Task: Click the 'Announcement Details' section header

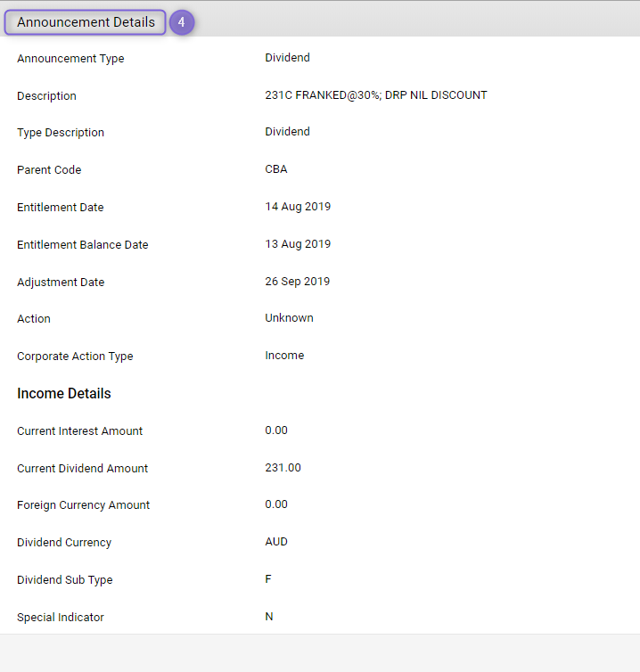Action: tap(86, 22)
